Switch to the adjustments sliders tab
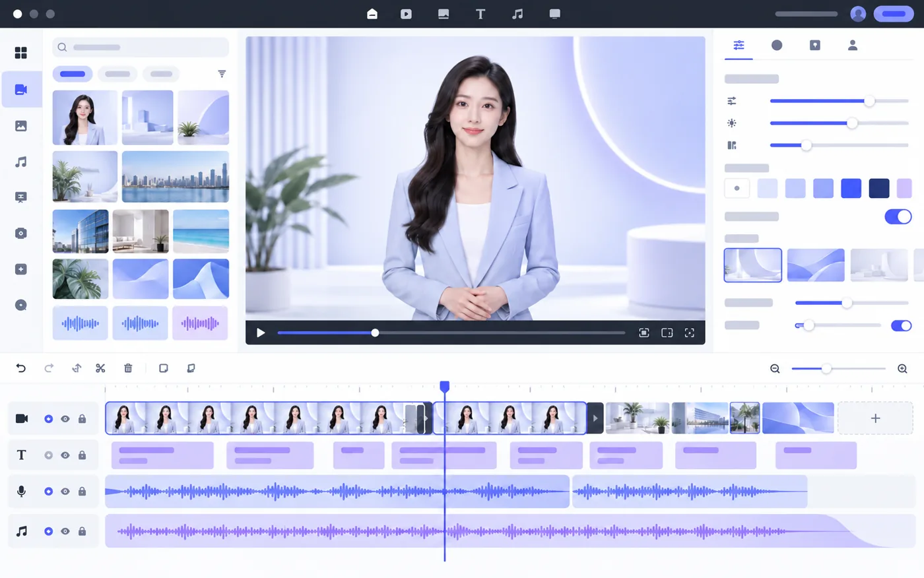 [x=739, y=45]
